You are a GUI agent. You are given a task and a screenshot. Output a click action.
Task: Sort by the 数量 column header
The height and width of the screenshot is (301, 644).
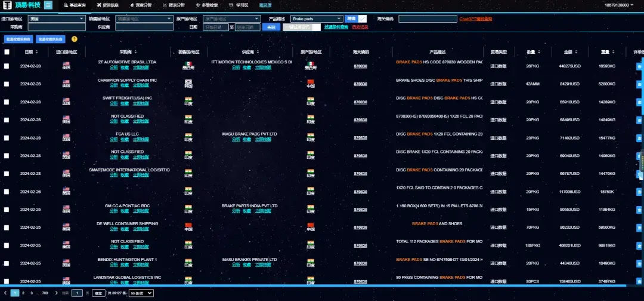pyautogui.click(x=533, y=52)
